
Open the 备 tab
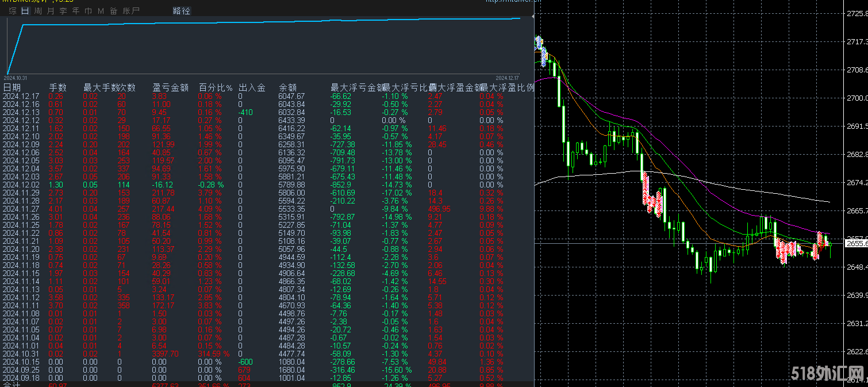pyautogui.click(x=113, y=11)
